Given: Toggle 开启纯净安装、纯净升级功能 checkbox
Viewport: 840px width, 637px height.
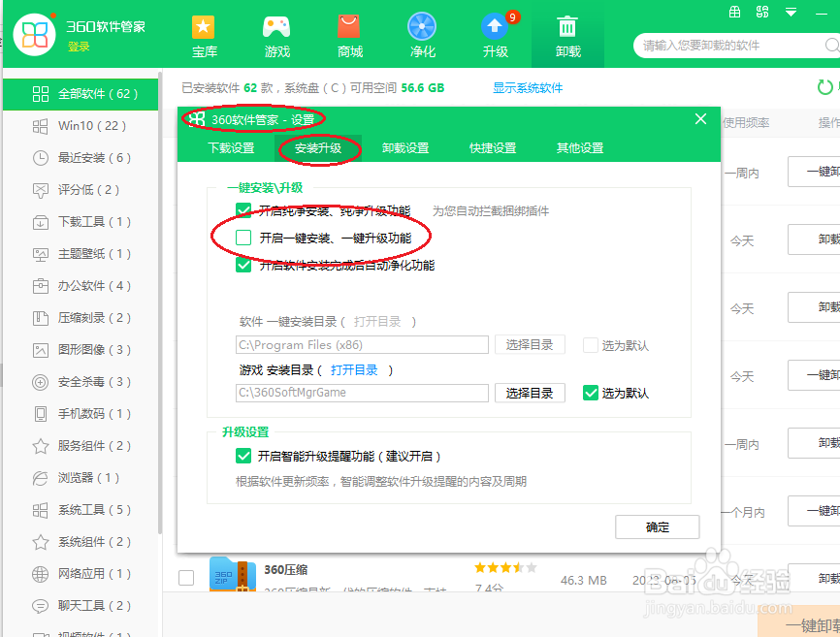Looking at the screenshot, I should (x=243, y=210).
